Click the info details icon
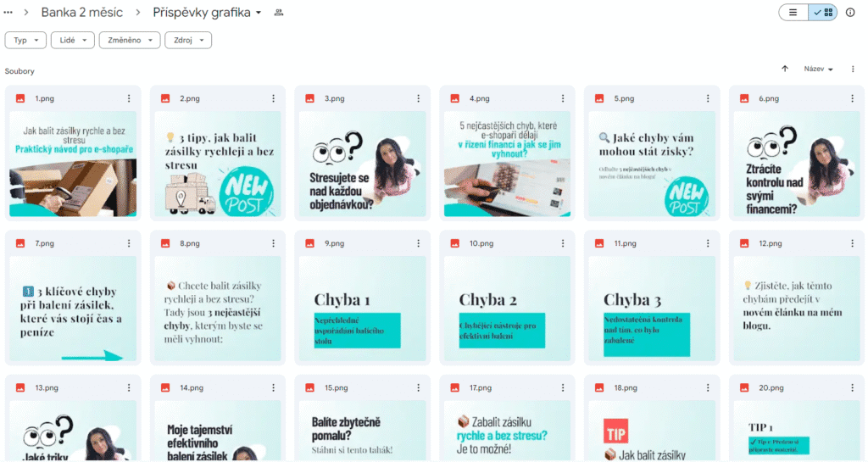 click(850, 12)
